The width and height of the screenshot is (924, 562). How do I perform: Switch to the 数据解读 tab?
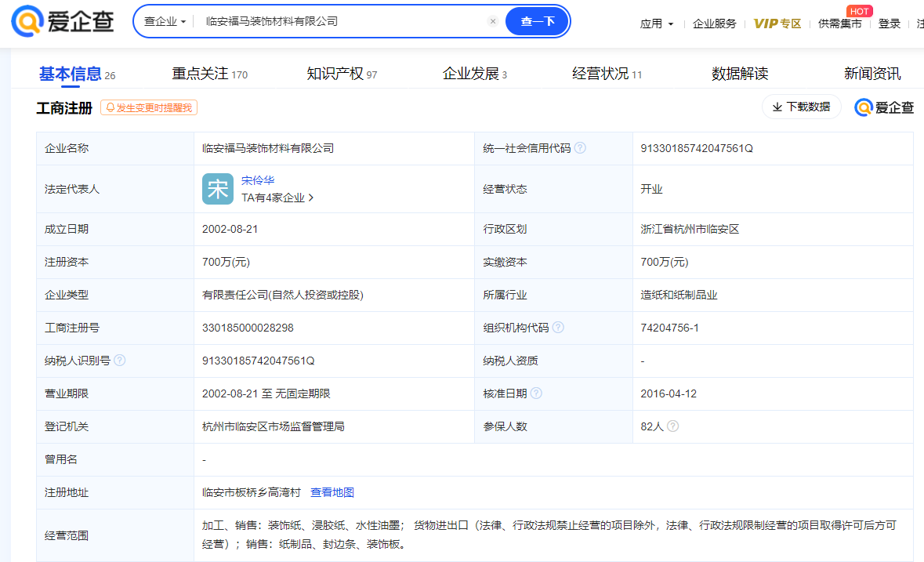click(740, 74)
